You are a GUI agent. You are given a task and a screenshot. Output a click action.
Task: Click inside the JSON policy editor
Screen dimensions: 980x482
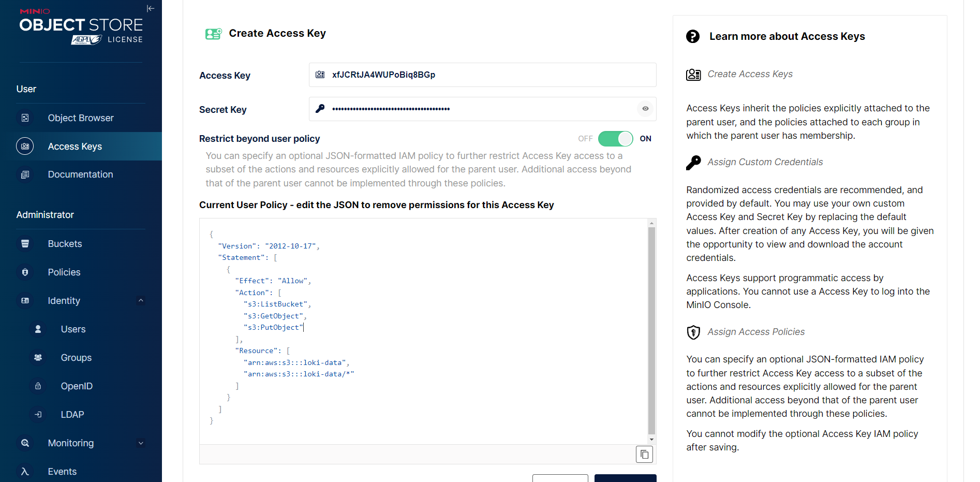pos(423,331)
